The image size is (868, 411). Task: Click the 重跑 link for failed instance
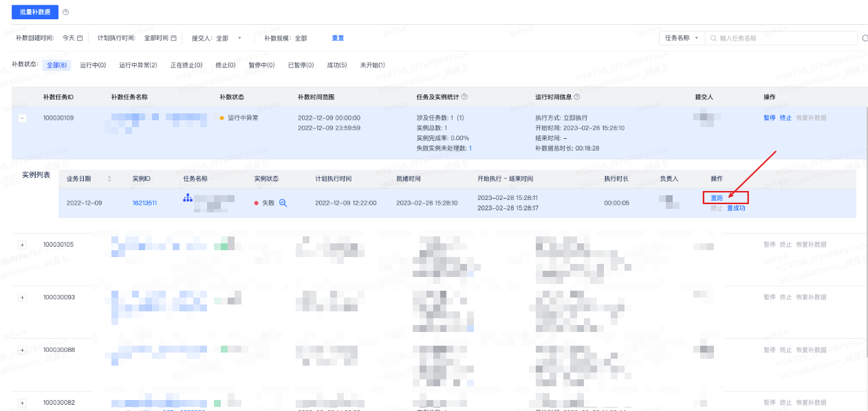[717, 198]
